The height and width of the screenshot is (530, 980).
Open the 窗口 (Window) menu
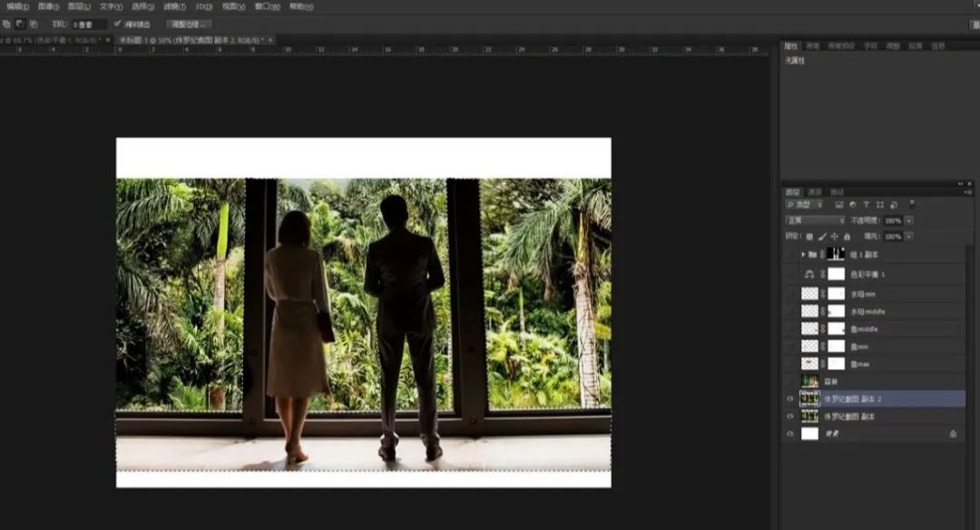[x=267, y=7]
